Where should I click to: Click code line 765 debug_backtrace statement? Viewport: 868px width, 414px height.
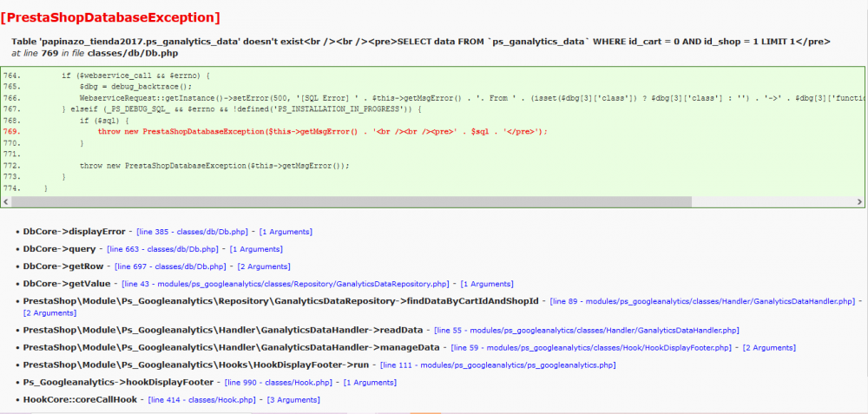pyautogui.click(x=135, y=87)
